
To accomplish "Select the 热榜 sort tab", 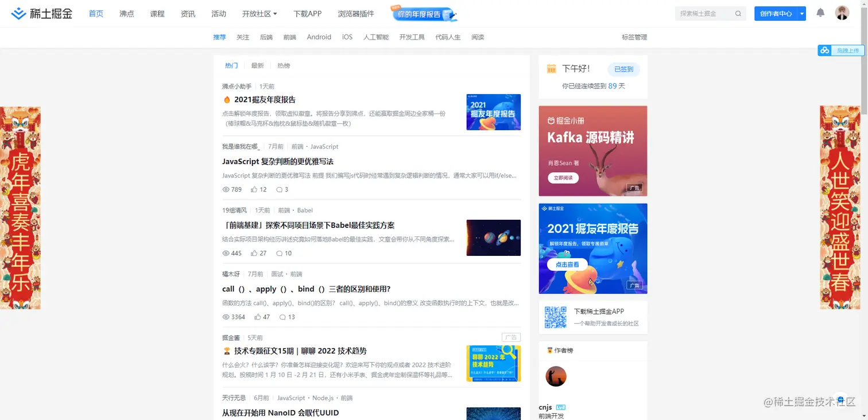I will [284, 66].
